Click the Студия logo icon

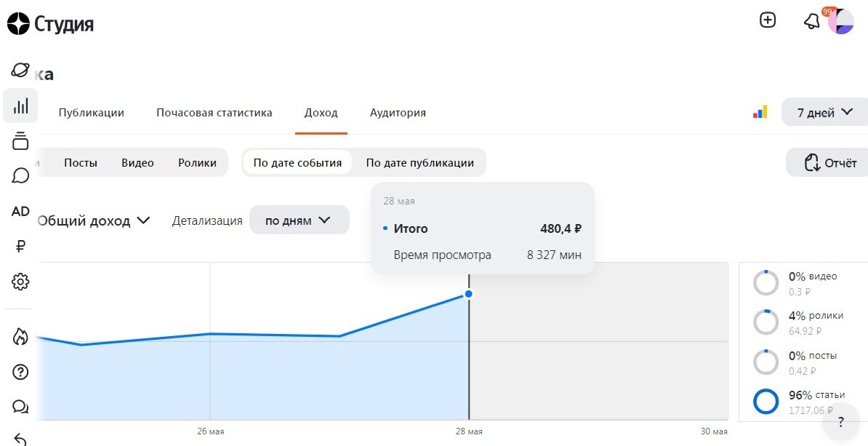pos(18,24)
